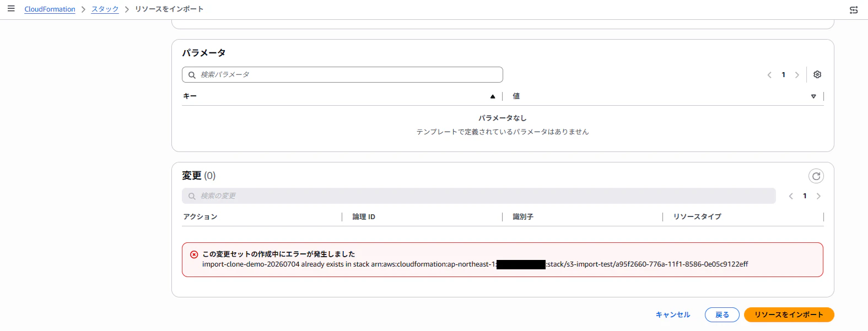This screenshot has height=331, width=868.
Task: Click the テンプレートで定義されているパラメータはありません message
Action: click(503, 132)
